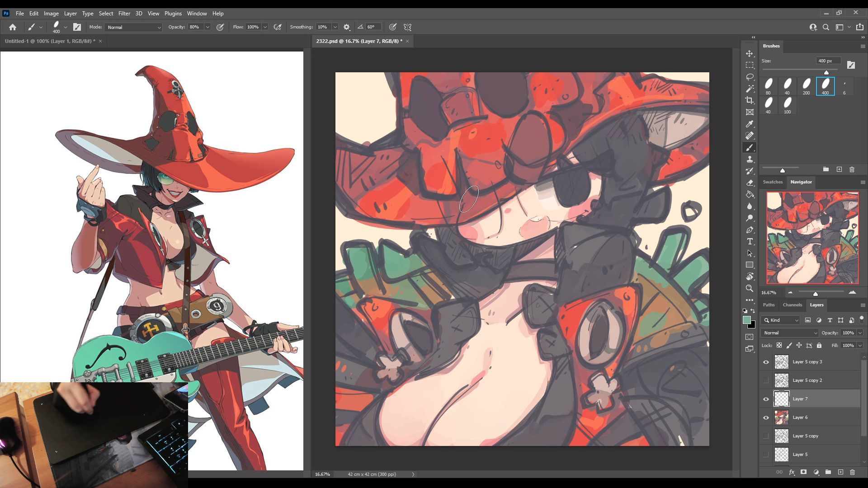Open brush preset picker arrow
The image size is (868, 488).
click(66, 27)
